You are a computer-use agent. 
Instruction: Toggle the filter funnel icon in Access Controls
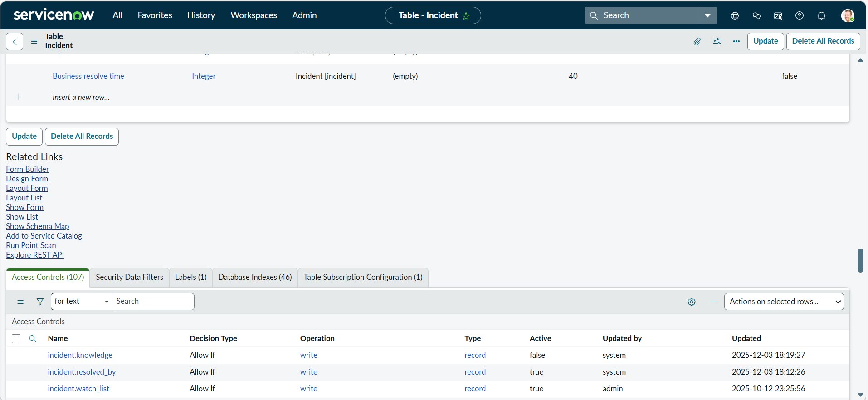[40, 302]
